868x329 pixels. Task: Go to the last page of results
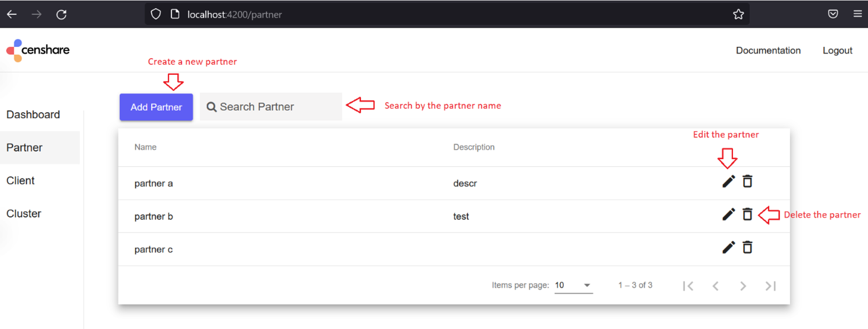[770, 286]
